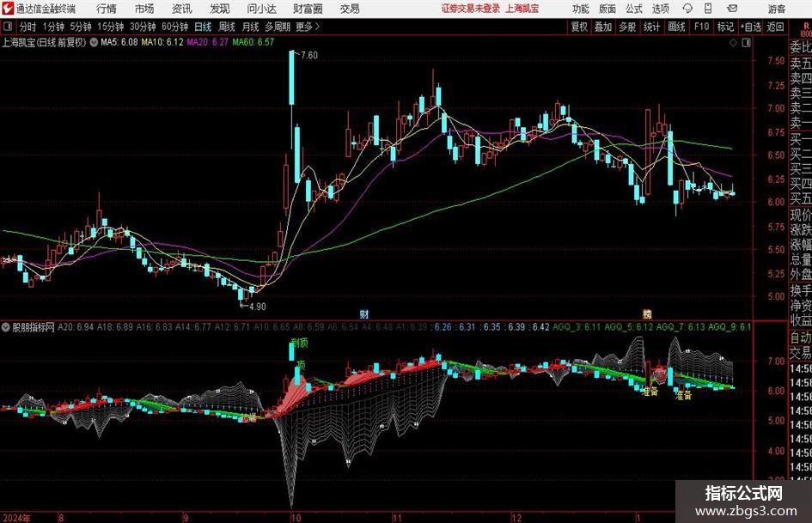
Task: Click the 标记 mark button
Action: (725, 27)
